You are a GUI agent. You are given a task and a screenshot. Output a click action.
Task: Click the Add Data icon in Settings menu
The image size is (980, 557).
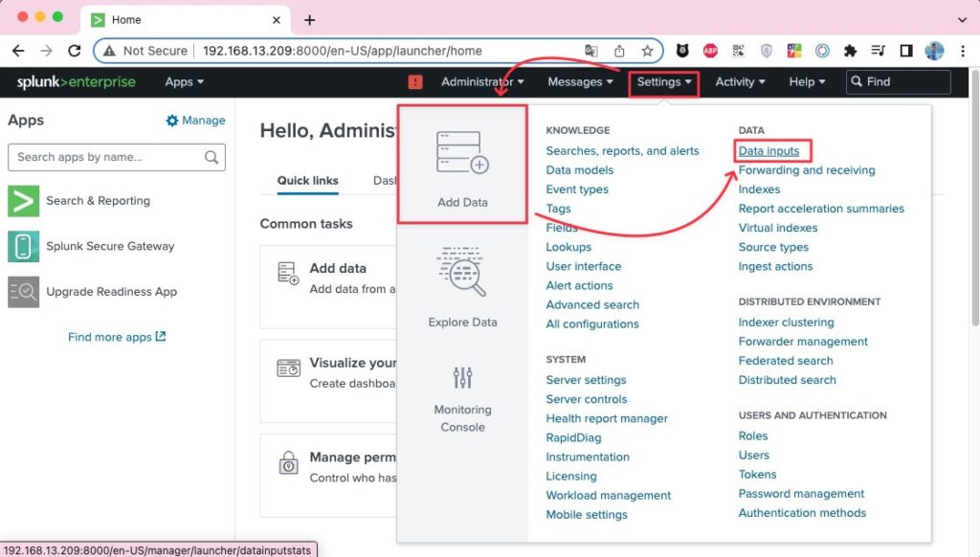coord(462,152)
